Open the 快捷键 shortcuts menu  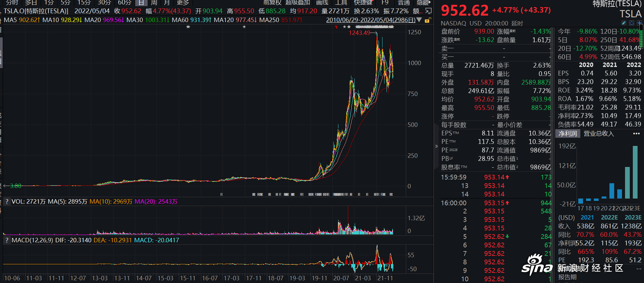(363, 2)
